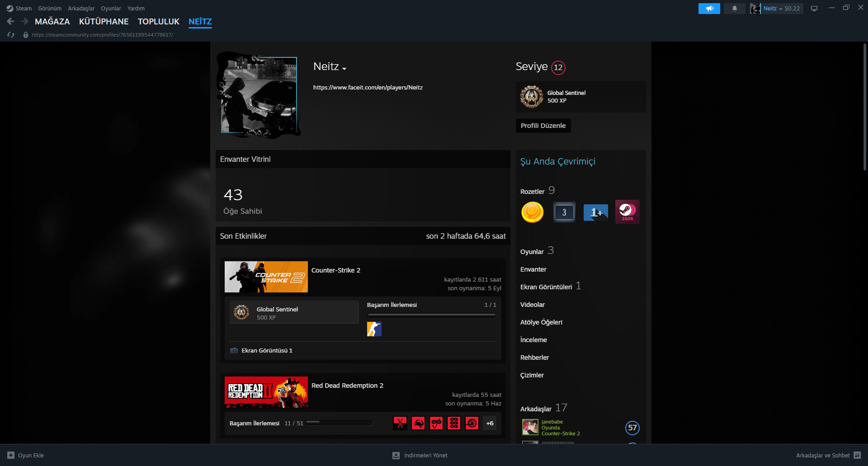Go to the KÜTÜPHANE tab
The height and width of the screenshot is (466, 868).
coord(104,22)
